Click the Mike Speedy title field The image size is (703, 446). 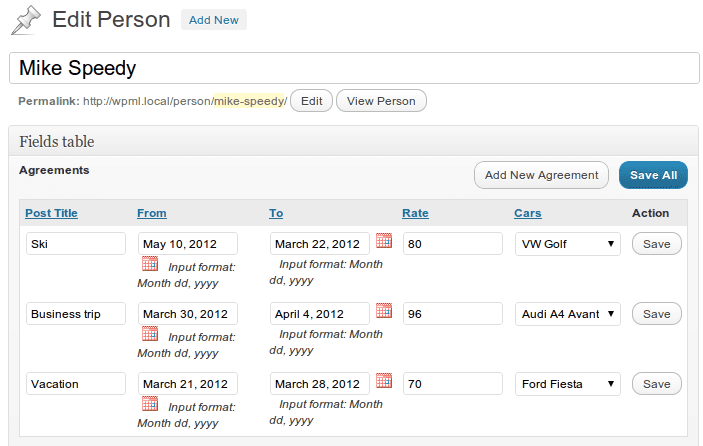pyautogui.click(x=354, y=68)
